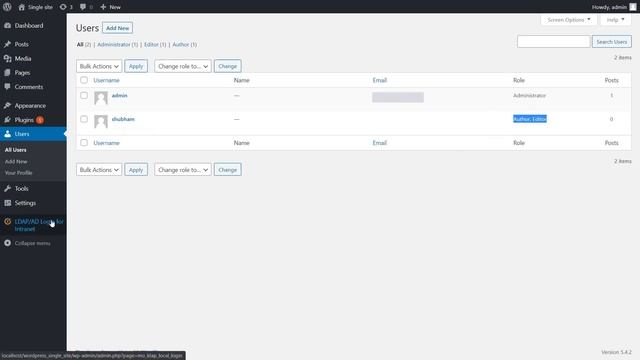Collapse the admin sidebar menu
640x360 pixels.
tap(32, 243)
